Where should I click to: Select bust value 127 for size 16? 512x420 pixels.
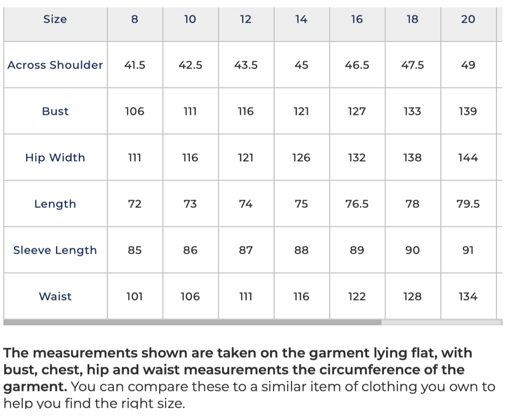pos(357,112)
